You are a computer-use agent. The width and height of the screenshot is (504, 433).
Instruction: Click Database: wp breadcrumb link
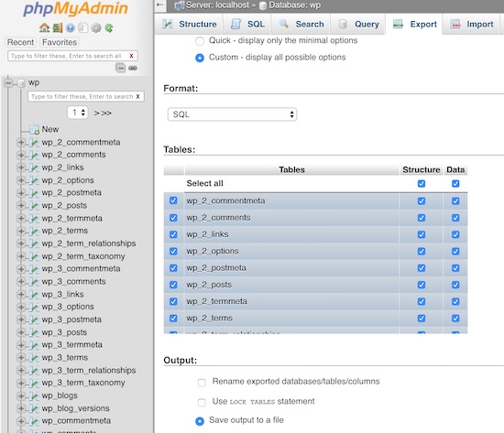(294, 5)
